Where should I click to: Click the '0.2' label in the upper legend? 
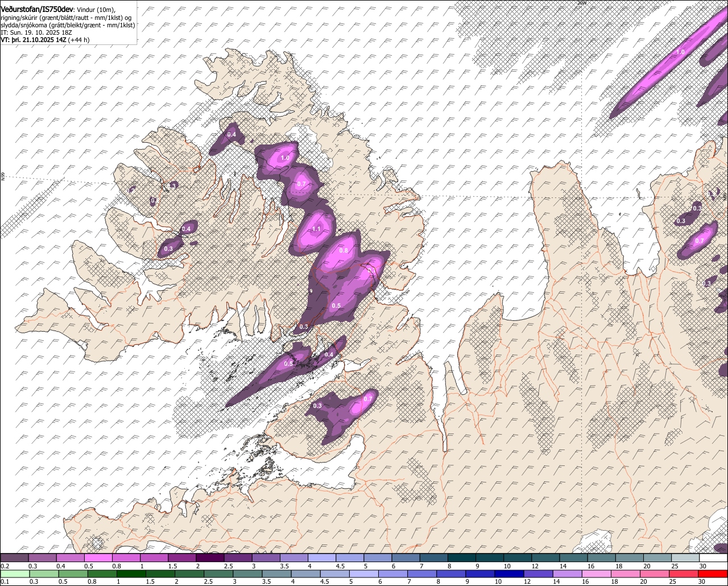point(5,566)
